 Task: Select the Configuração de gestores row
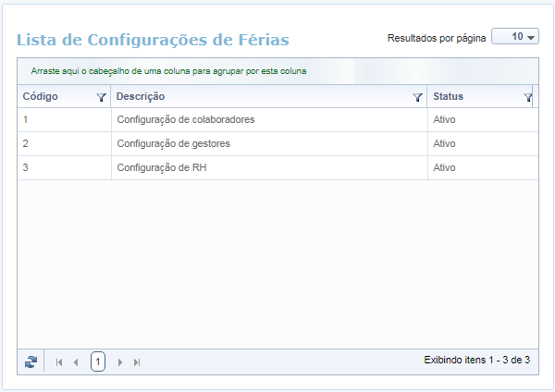[173, 144]
